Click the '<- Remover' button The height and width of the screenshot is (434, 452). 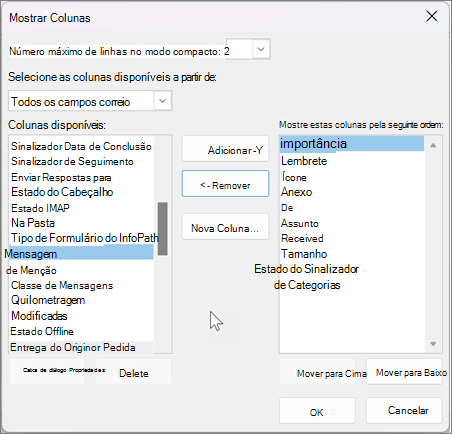tap(225, 184)
